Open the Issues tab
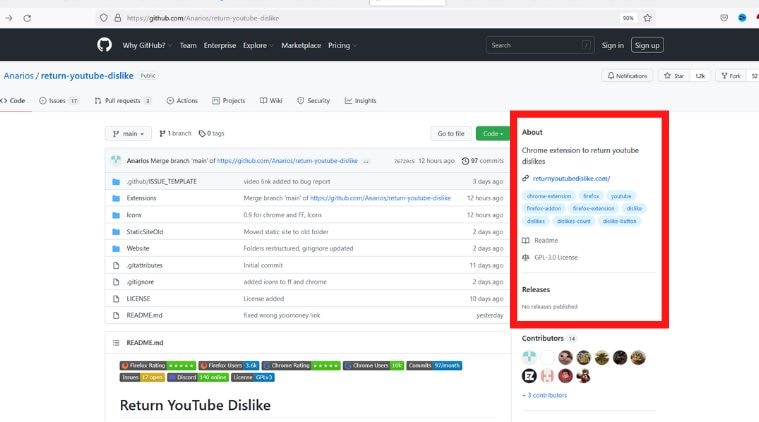 coord(59,101)
